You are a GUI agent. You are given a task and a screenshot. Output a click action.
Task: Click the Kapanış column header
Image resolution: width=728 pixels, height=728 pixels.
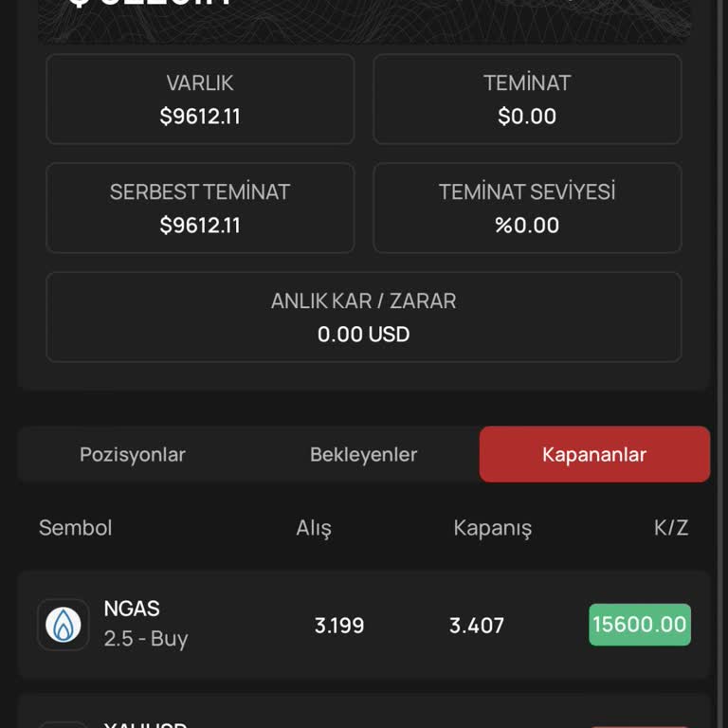tap(493, 528)
